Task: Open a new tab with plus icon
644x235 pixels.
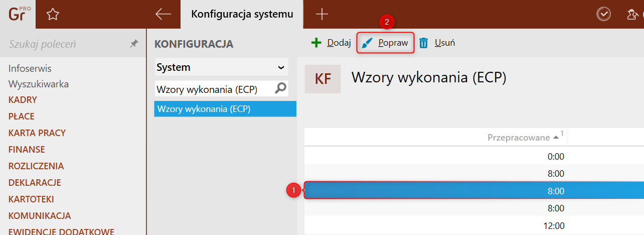Action: pyautogui.click(x=321, y=14)
